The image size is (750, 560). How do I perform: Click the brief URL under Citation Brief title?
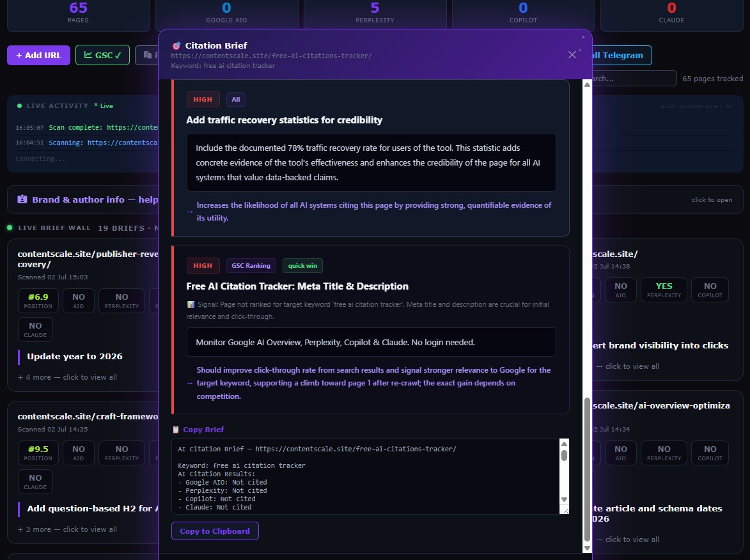tap(271, 56)
